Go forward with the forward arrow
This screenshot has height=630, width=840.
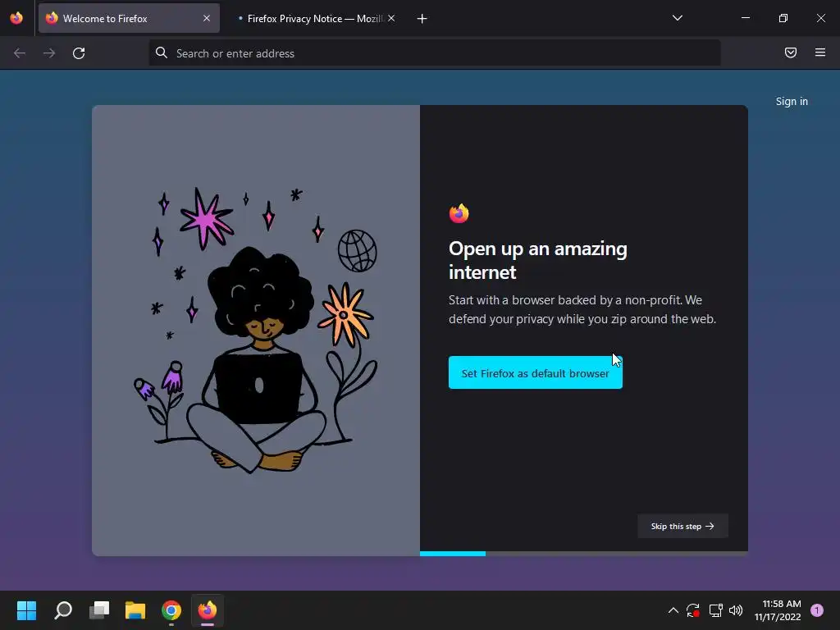pos(49,53)
